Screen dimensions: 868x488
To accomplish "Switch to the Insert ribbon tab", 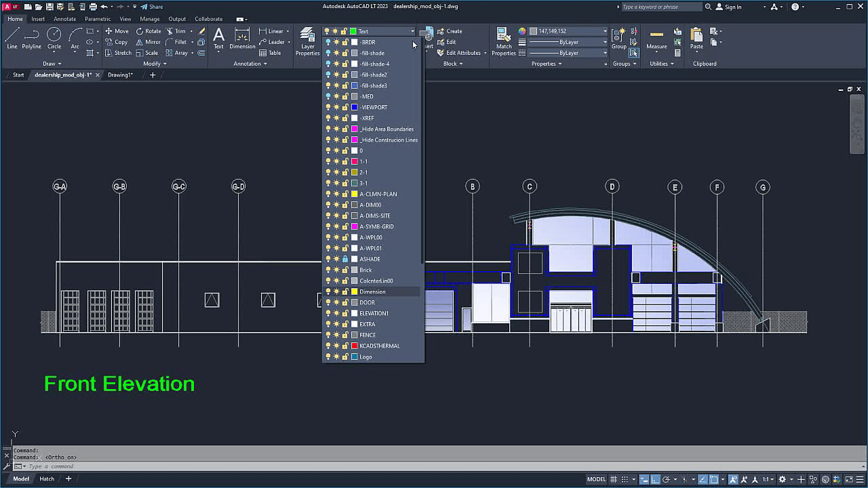I will tap(39, 19).
